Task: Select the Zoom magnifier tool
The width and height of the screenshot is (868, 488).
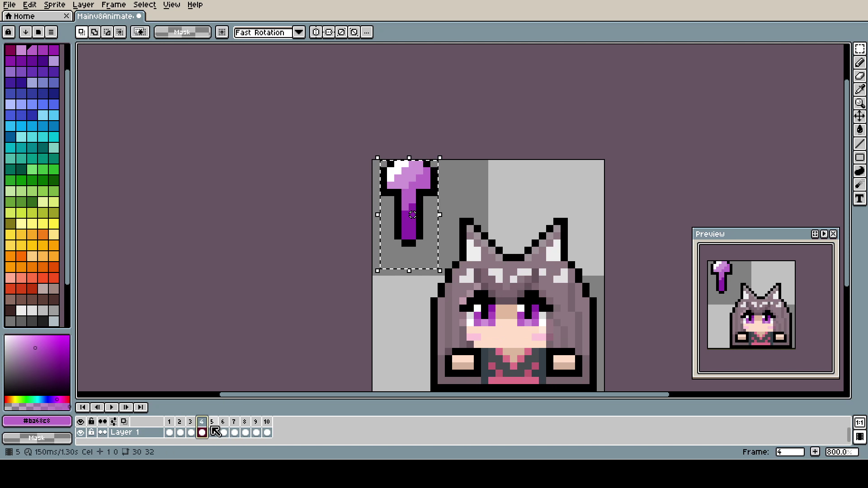Action: tap(859, 103)
